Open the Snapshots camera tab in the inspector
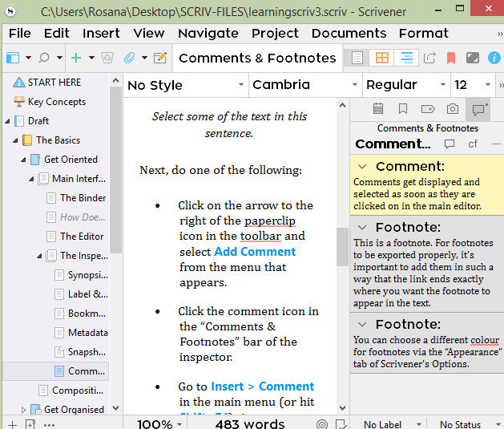Image resolution: width=504 pixels, height=429 pixels. [453, 109]
